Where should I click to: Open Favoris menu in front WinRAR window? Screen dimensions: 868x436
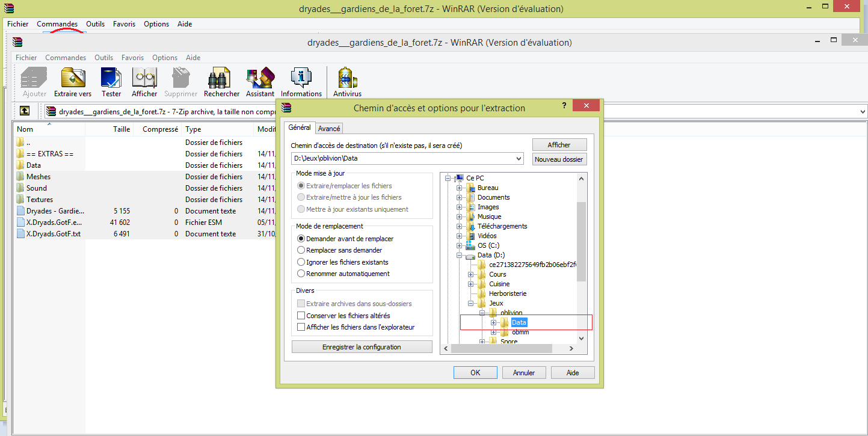click(x=132, y=58)
